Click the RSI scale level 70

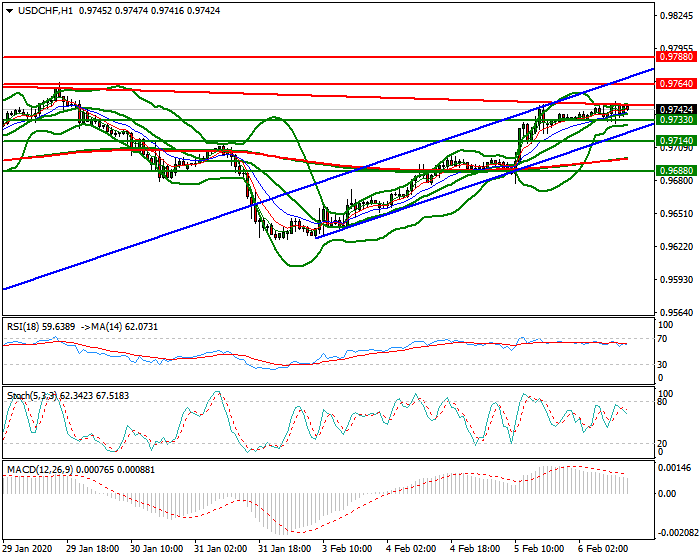[663, 339]
